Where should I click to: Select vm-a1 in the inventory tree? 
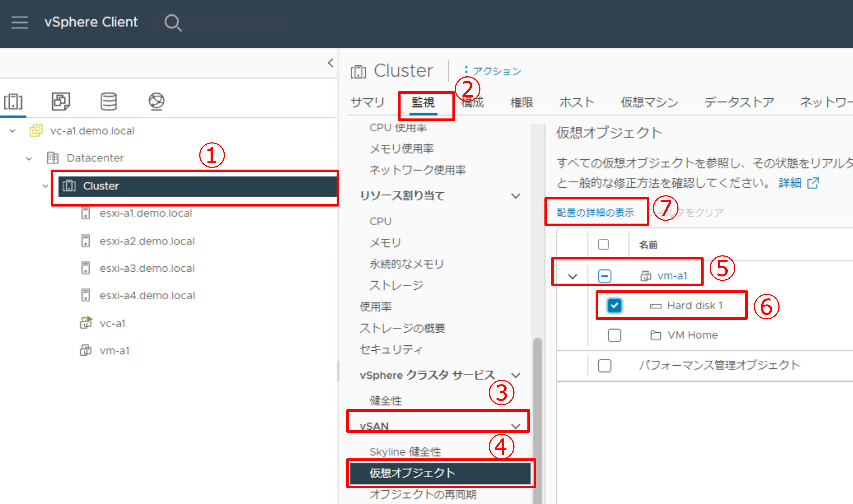click(x=115, y=350)
